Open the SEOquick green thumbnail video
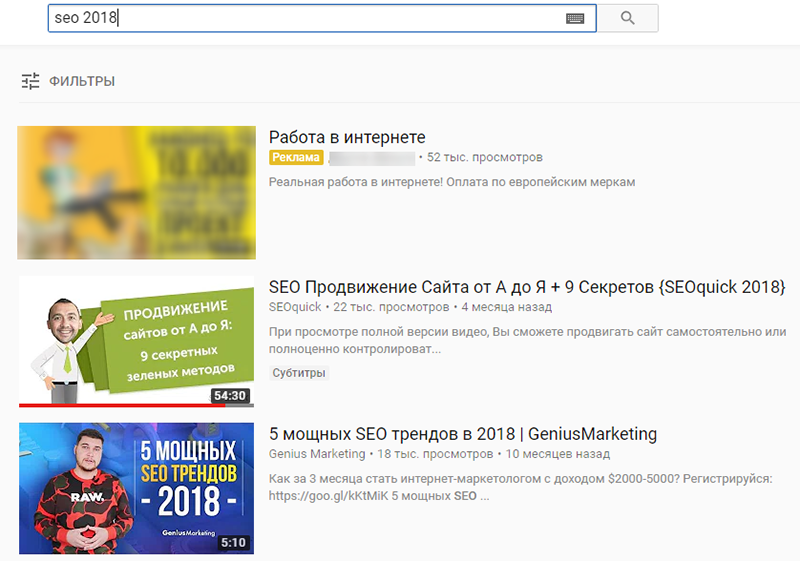The width and height of the screenshot is (800, 561). 136,342
